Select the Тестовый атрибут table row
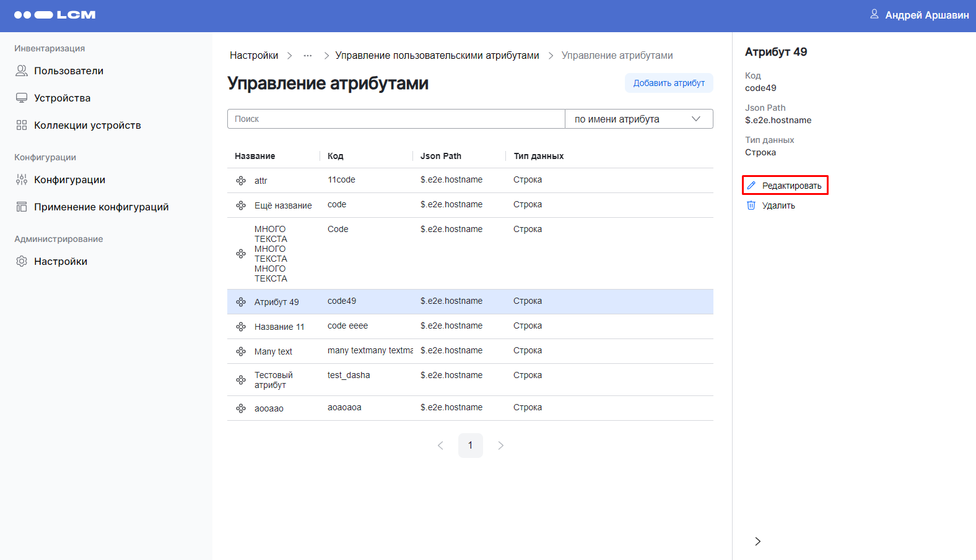The width and height of the screenshot is (976, 560). coord(469,380)
